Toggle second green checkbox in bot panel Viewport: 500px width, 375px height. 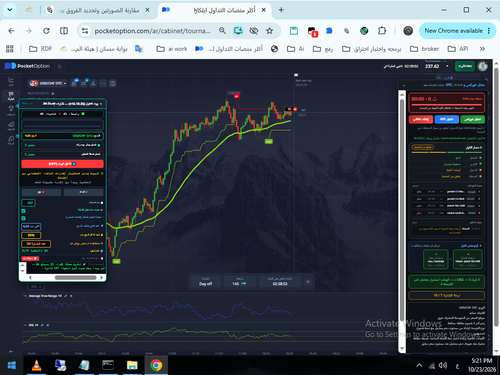(x=24, y=218)
